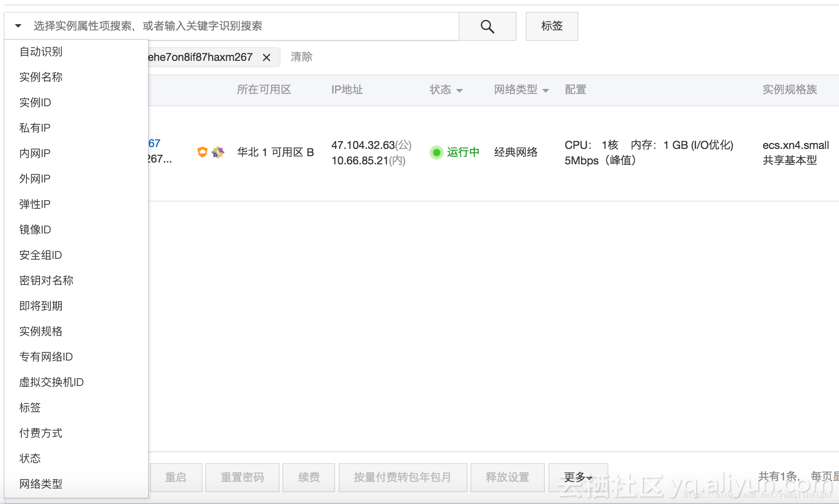Choose 网络类型 from the search attribute menu

click(x=76, y=484)
